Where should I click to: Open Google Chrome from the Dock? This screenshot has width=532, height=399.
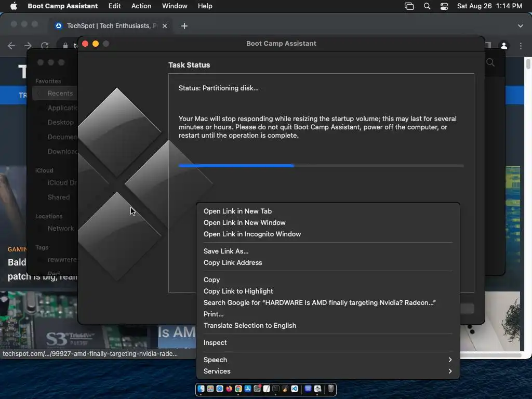coord(238,389)
